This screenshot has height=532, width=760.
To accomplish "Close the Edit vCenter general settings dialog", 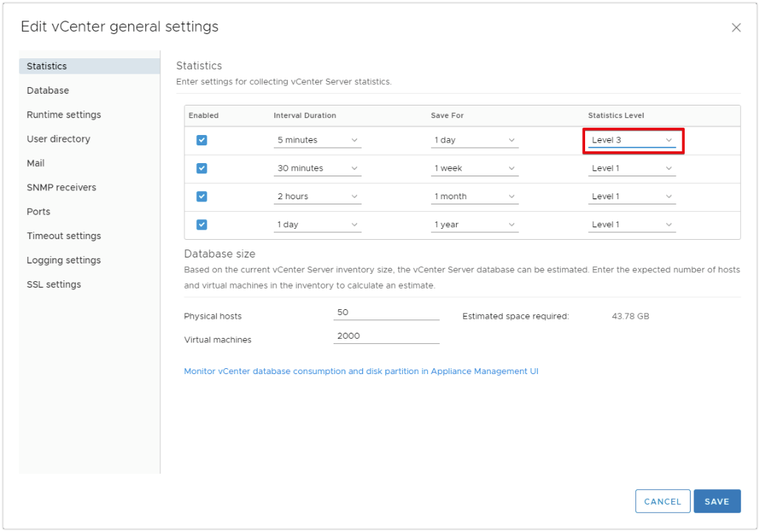I will 736,27.
